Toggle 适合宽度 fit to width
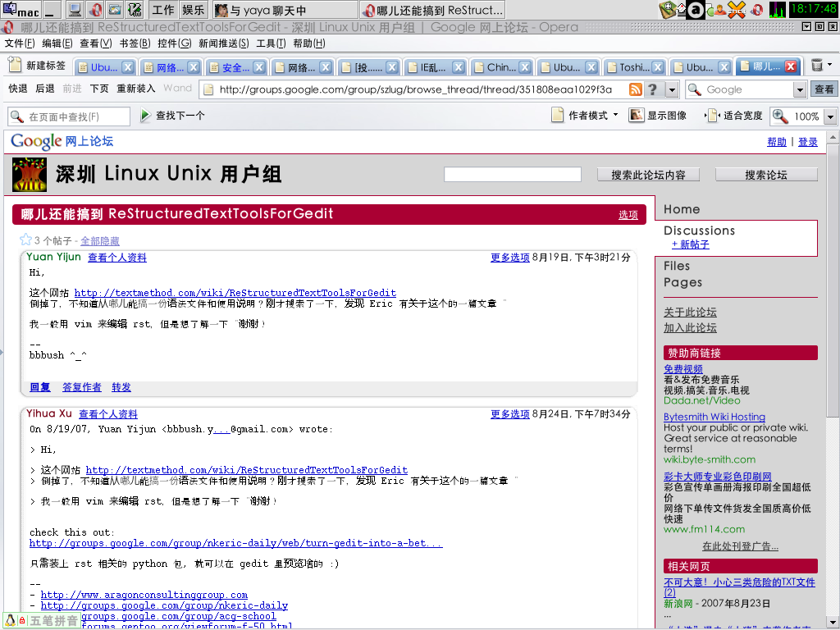 (x=734, y=115)
